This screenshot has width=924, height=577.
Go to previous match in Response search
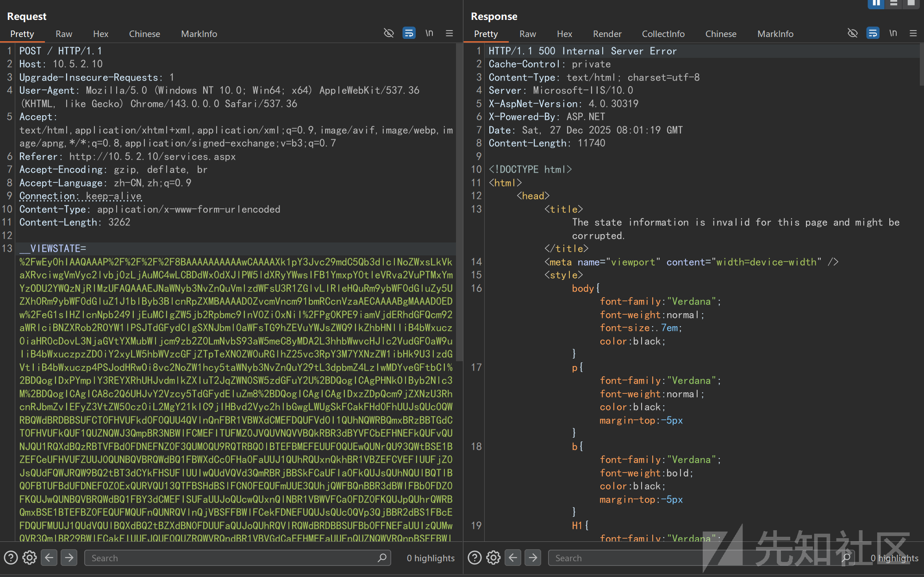point(513,558)
